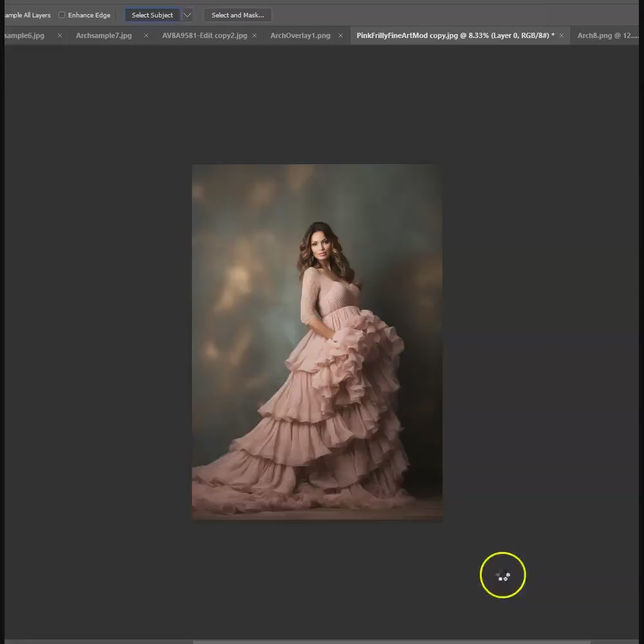Close the PinkFrillyFineArtMod copy.jpg document
644x644 pixels.
pos(562,35)
